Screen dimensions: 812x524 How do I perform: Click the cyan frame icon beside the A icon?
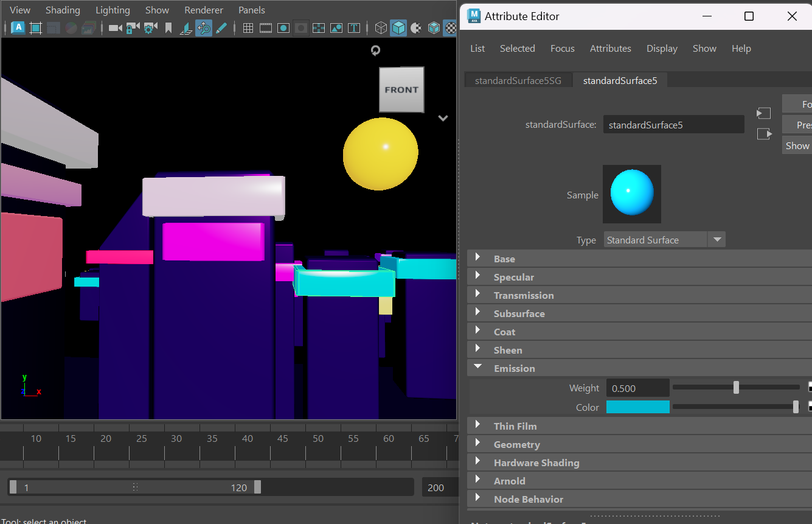point(35,27)
